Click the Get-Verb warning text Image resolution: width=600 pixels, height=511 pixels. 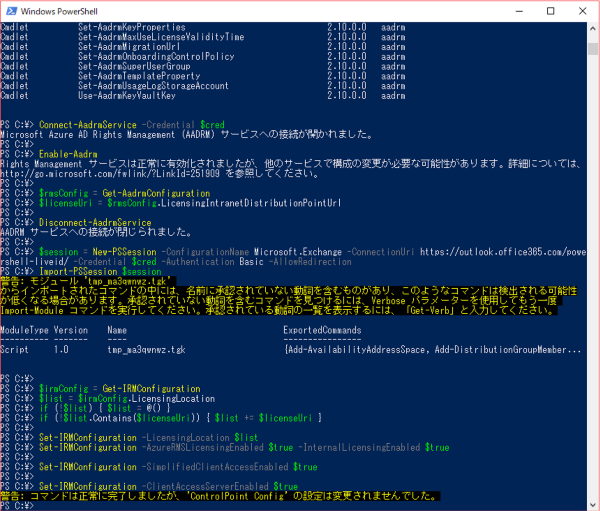(x=430, y=310)
